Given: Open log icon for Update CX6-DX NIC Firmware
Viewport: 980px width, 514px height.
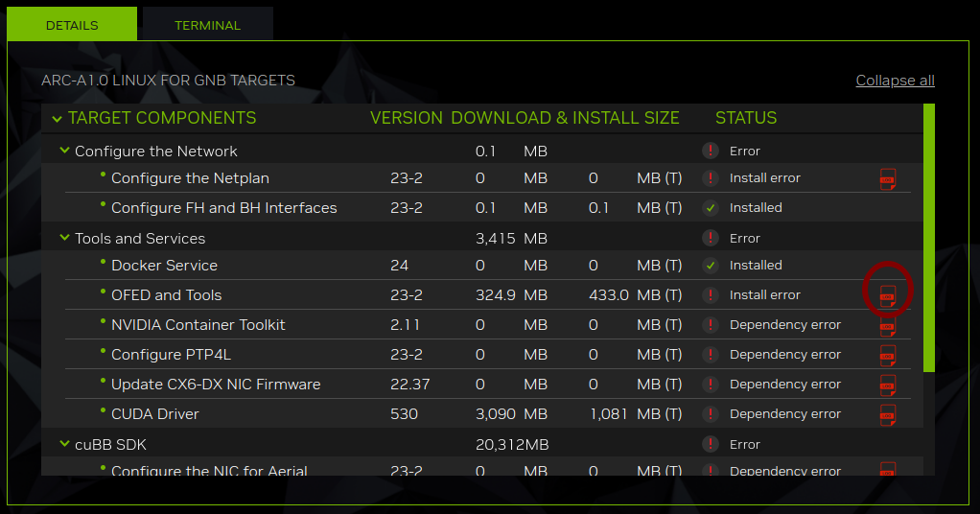Looking at the screenshot, I should 888,385.
